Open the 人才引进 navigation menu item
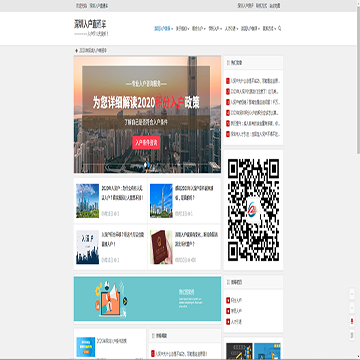Viewport: 360px width, 360px height. [230, 28]
